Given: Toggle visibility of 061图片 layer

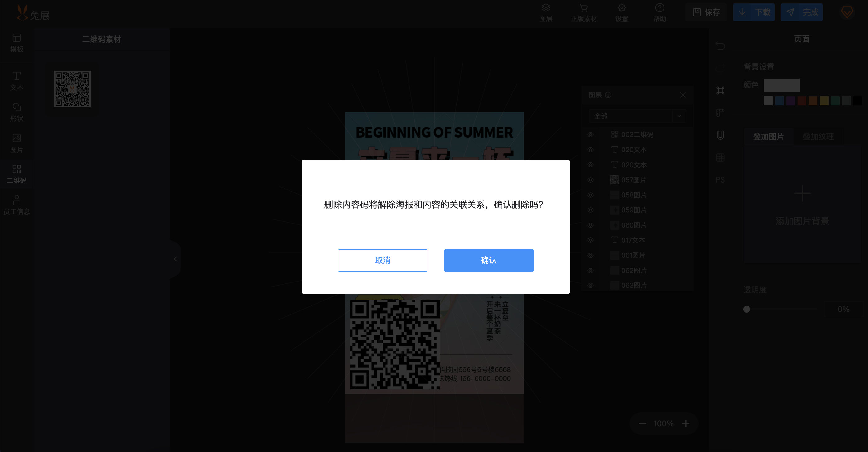Looking at the screenshot, I should click(x=590, y=255).
